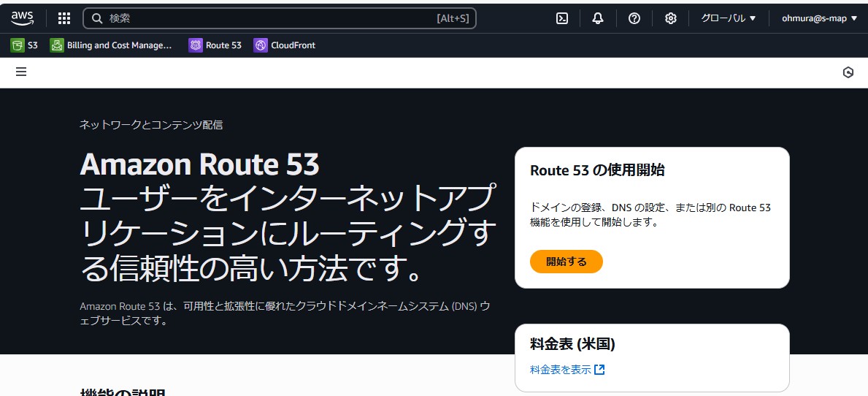Open Billing and Cost Management shortcut
This screenshot has height=396, width=868.
[x=111, y=45]
